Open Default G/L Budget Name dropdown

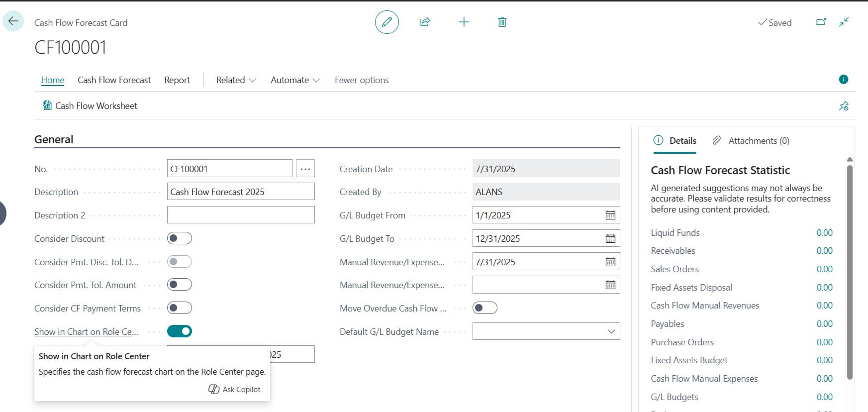[x=546, y=331]
